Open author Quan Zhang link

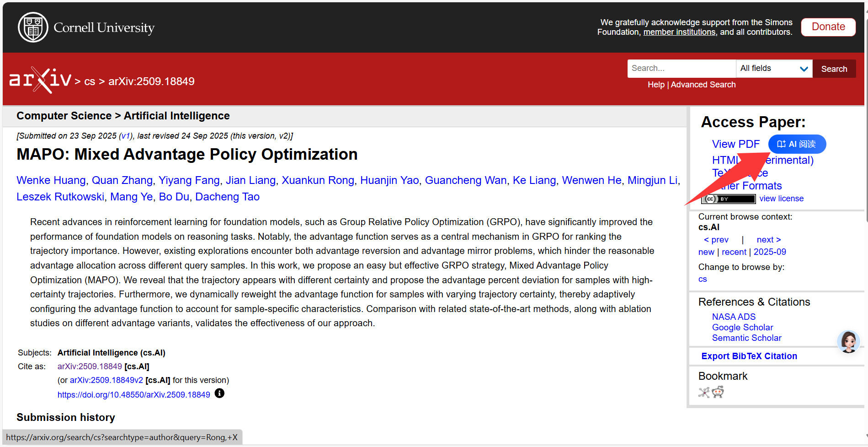pos(122,180)
